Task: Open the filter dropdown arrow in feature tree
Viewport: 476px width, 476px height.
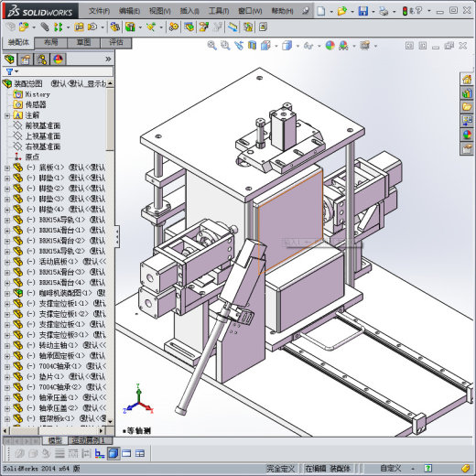Action: pos(16,71)
